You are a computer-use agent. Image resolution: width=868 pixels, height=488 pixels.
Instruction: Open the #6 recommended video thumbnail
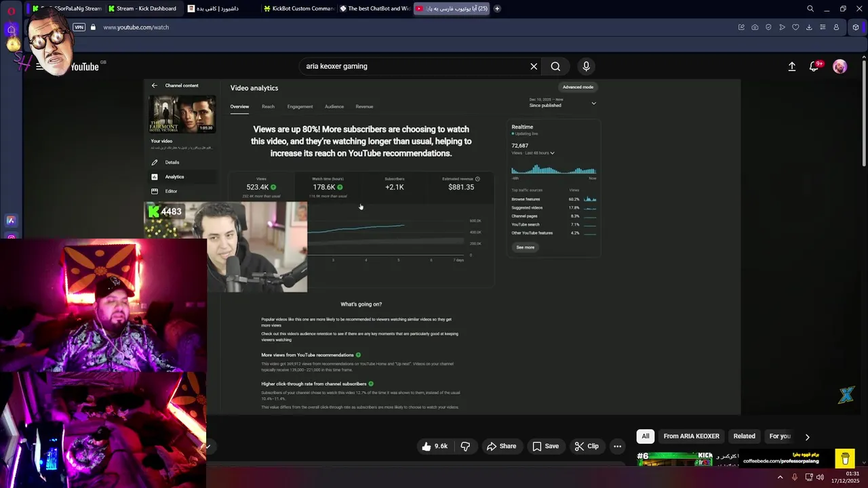point(675,459)
